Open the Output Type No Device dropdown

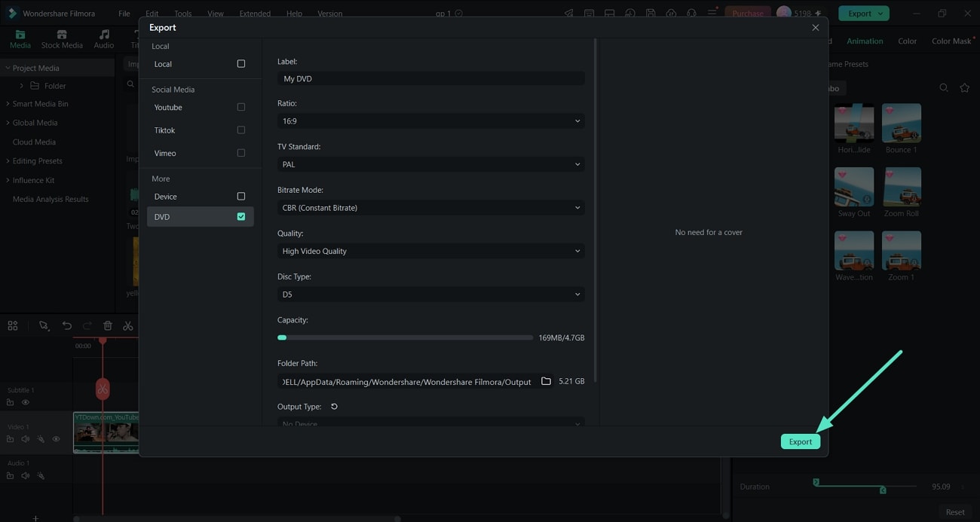(x=430, y=423)
